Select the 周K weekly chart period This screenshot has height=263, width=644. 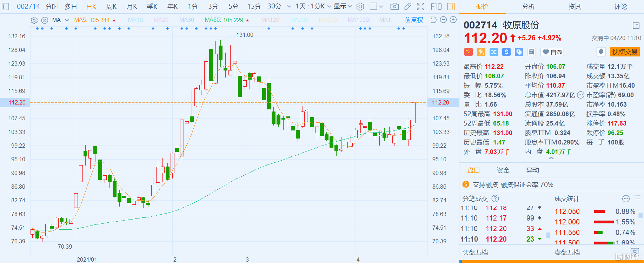[112, 6]
